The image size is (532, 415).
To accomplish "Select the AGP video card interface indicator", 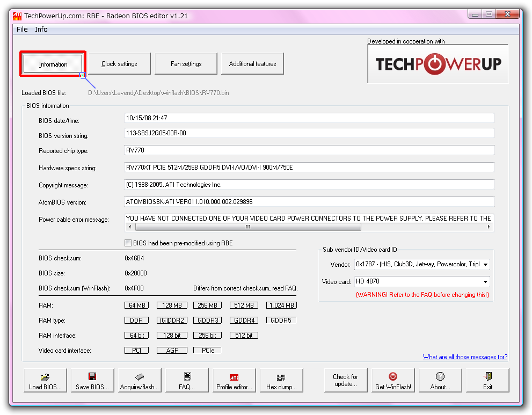I will pos(172,350).
